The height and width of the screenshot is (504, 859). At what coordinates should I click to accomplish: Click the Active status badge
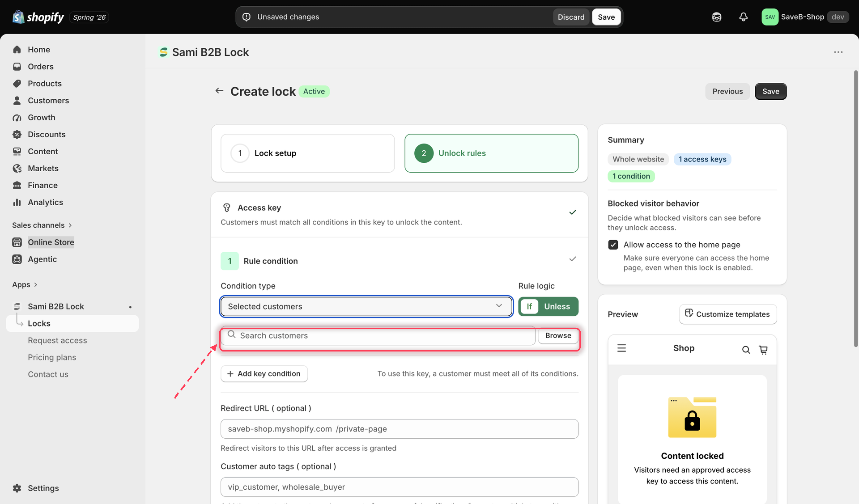pyautogui.click(x=314, y=91)
